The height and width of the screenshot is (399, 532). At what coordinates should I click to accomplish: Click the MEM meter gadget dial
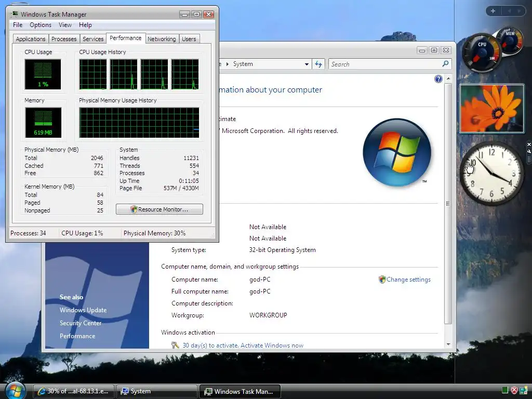(x=510, y=39)
